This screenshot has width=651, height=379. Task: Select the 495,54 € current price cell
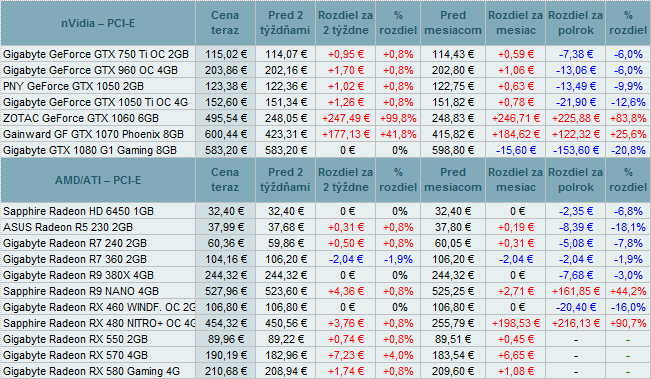225,118
